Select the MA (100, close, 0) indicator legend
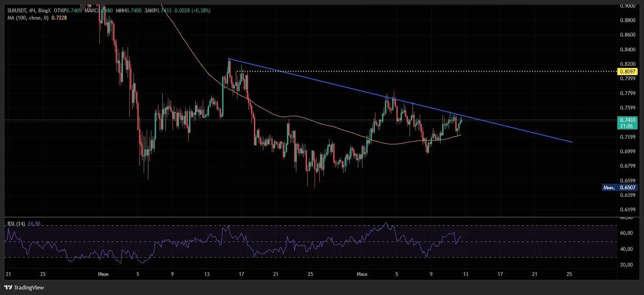644x295 pixels. [x=27, y=17]
